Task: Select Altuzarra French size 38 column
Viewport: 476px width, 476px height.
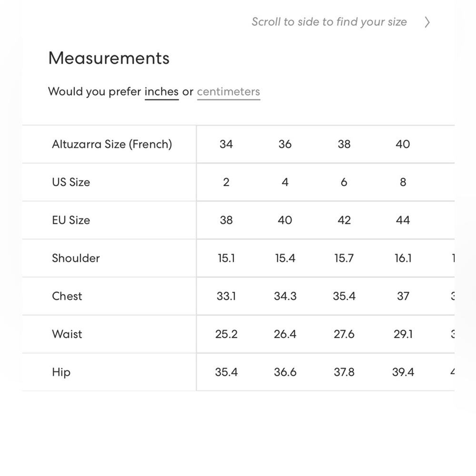Action: point(344,144)
